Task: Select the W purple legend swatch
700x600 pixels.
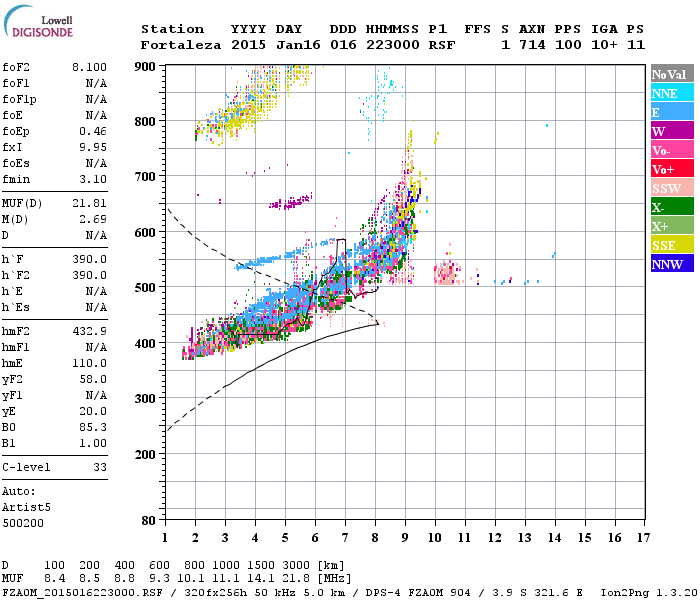Action: [672, 131]
